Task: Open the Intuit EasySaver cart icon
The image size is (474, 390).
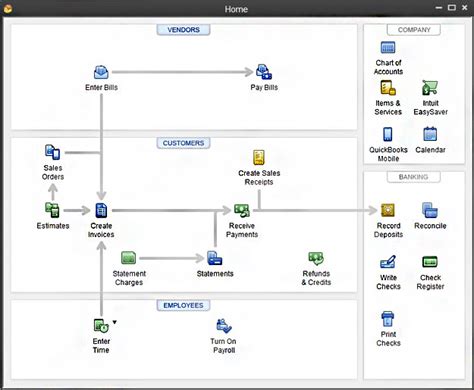Action: tap(430, 88)
